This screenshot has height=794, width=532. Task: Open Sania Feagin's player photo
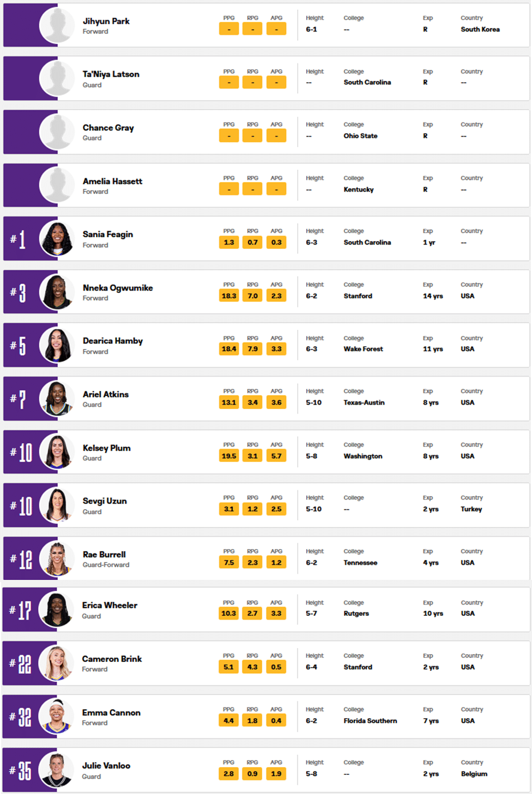point(57,239)
